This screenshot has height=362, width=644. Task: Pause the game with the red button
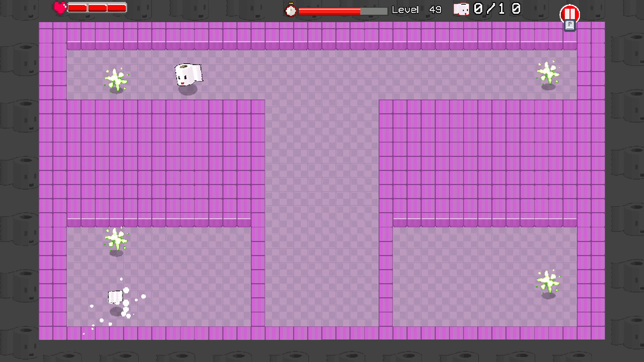570,14
